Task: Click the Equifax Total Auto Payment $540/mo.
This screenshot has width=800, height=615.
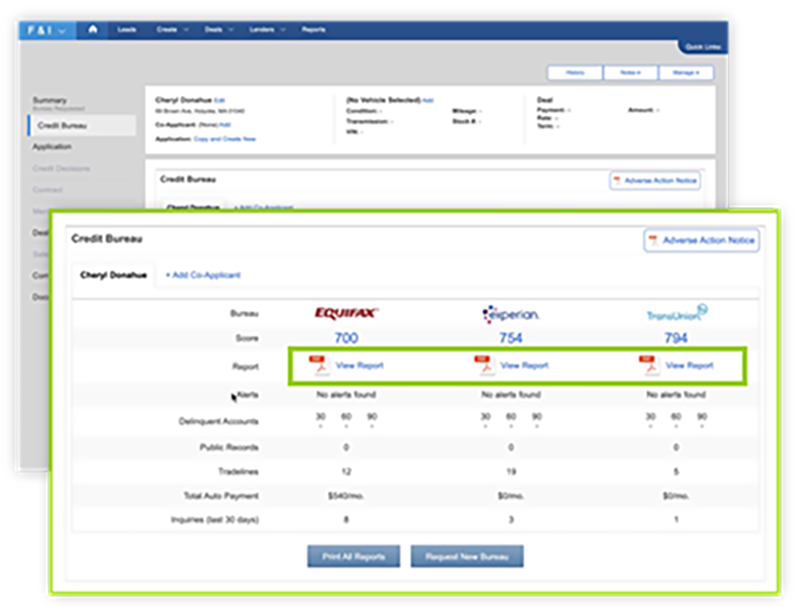Action: (x=346, y=496)
